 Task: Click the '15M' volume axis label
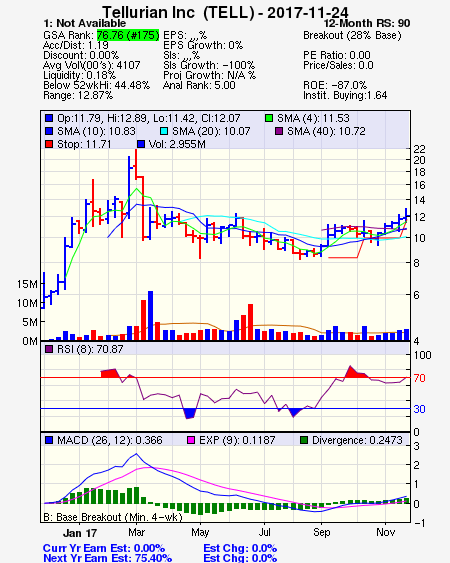point(27,284)
